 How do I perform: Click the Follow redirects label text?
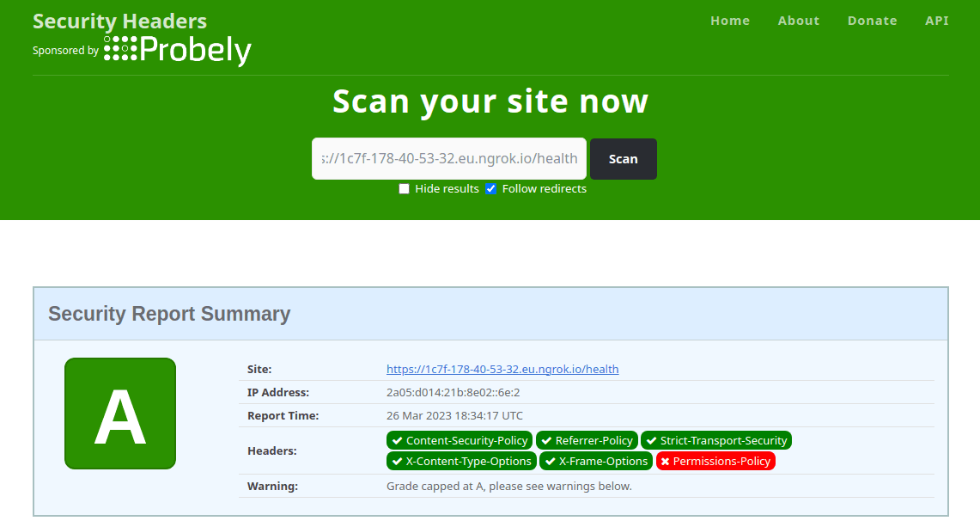pos(544,189)
